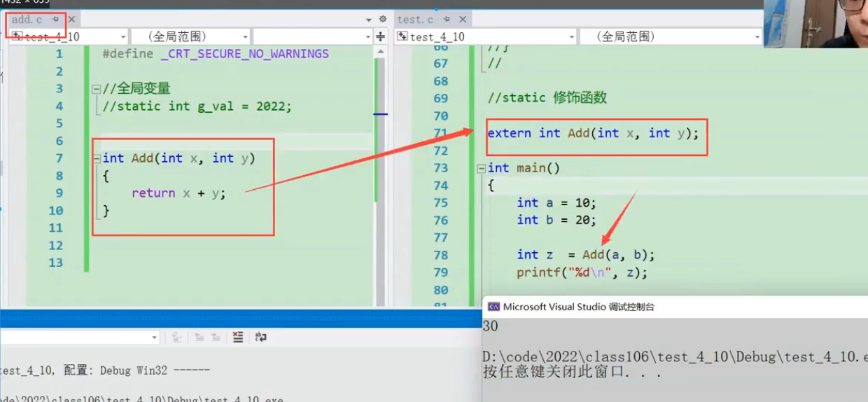The width and height of the screenshot is (868, 402).
Task: Click the go to previous message icon
Action: pyautogui.click(x=199, y=338)
